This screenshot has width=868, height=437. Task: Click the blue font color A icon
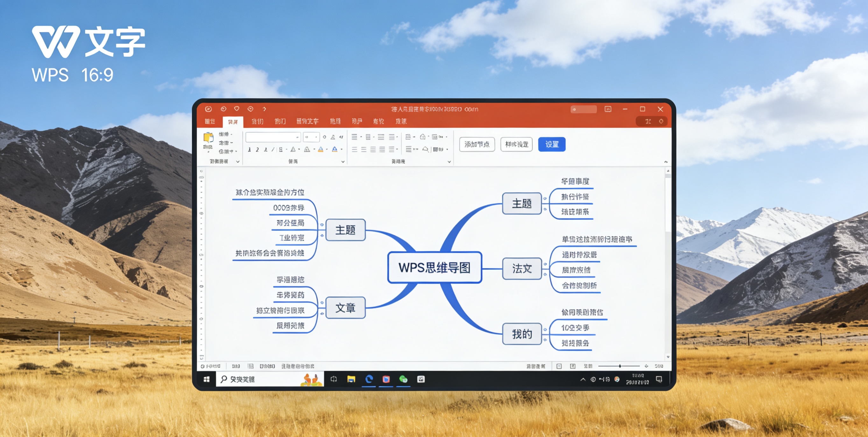[335, 149]
